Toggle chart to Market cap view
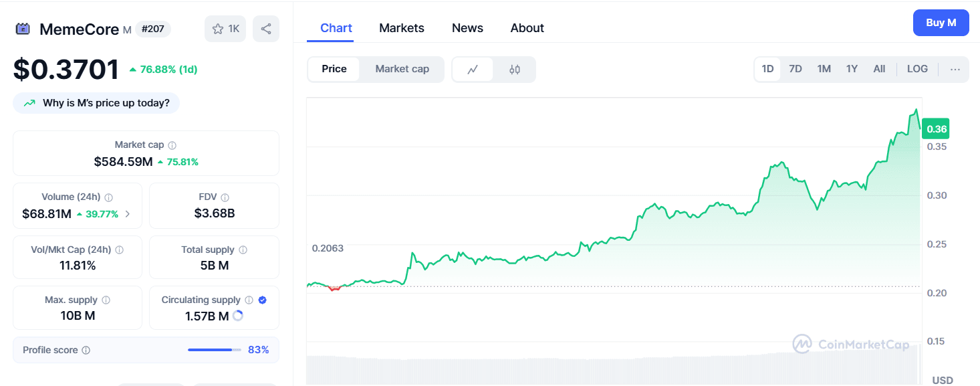This screenshot has height=386, width=980. pyautogui.click(x=402, y=69)
